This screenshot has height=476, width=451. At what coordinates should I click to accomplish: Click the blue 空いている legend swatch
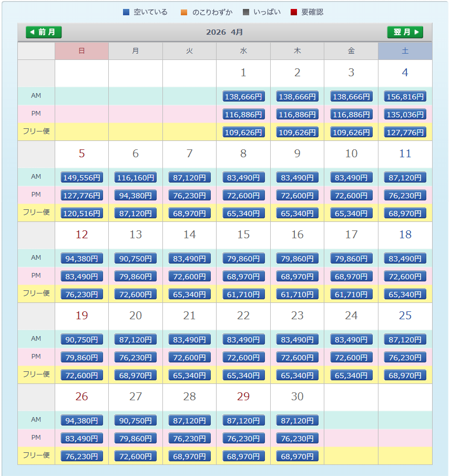coord(126,12)
